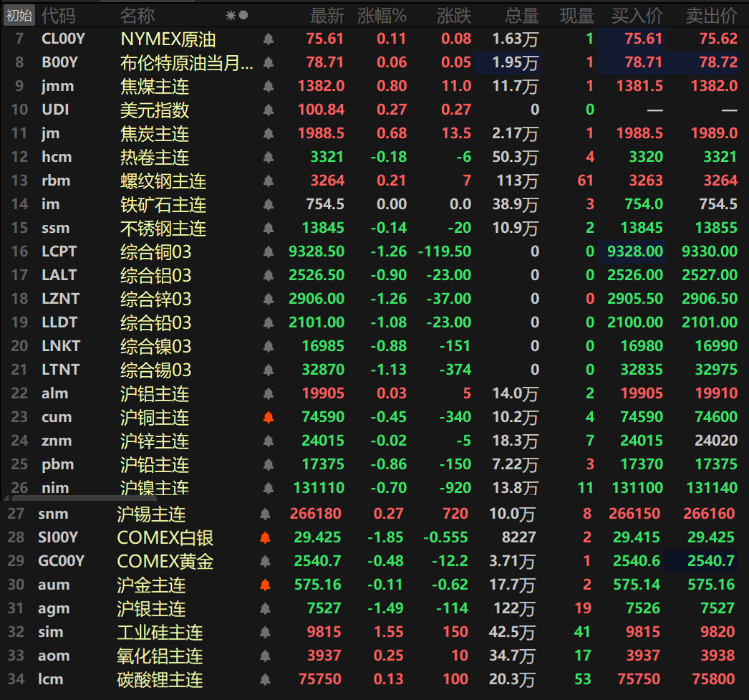Select the aom code cell
749x700 pixels.
54,656
